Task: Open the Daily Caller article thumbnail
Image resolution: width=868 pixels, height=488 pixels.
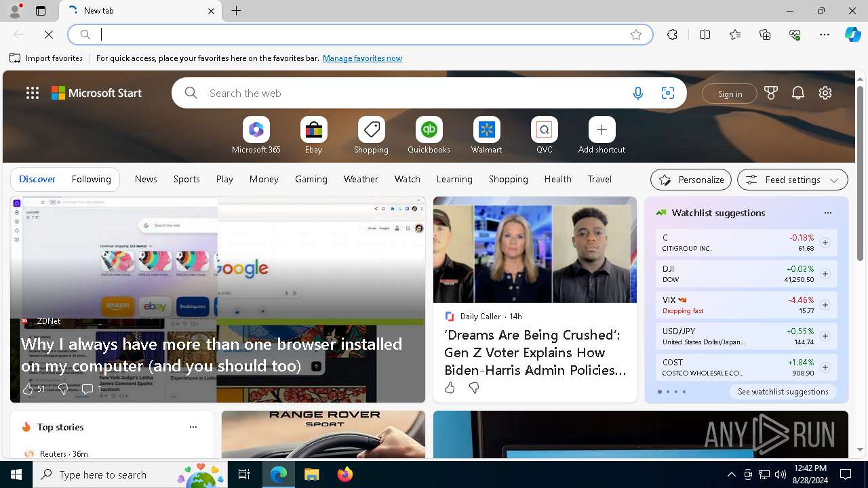Action: click(535, 249)
